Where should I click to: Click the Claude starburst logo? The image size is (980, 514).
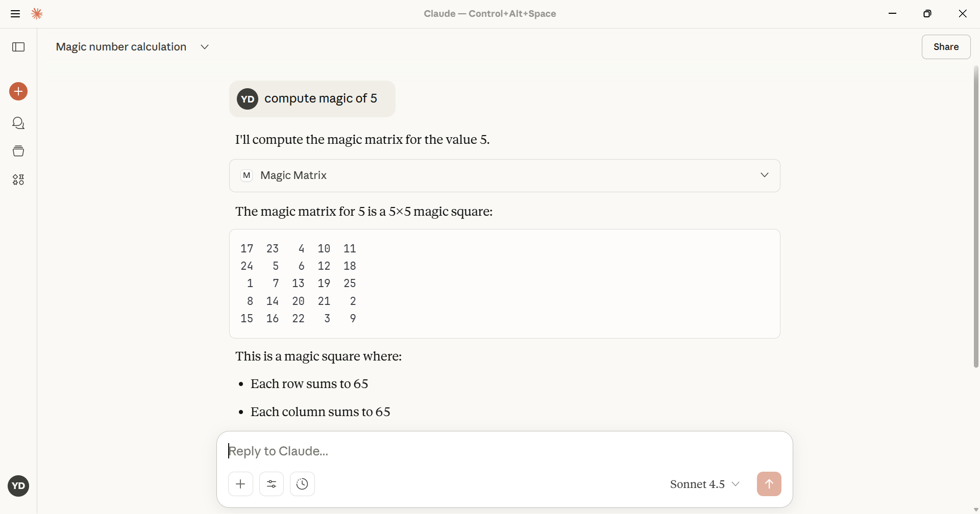(x=37, y=14)
